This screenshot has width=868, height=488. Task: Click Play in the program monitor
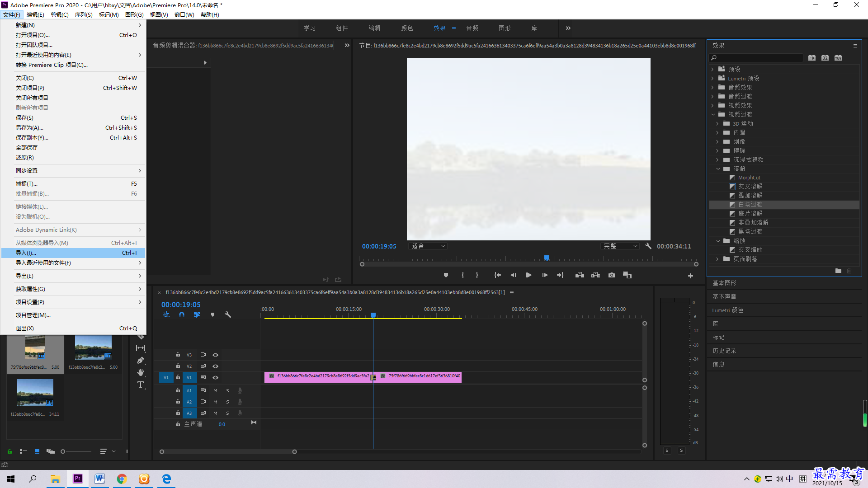[528, 275]
